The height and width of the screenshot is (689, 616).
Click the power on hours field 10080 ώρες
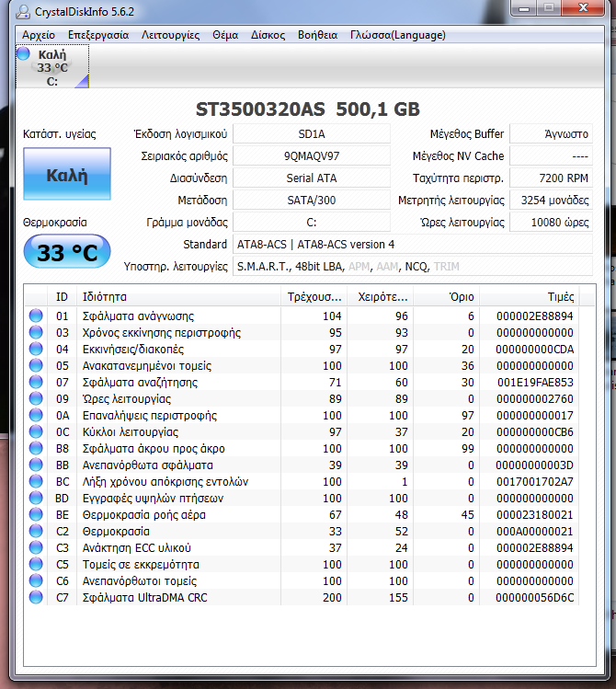pyautogui.click(x=551, y=222)
